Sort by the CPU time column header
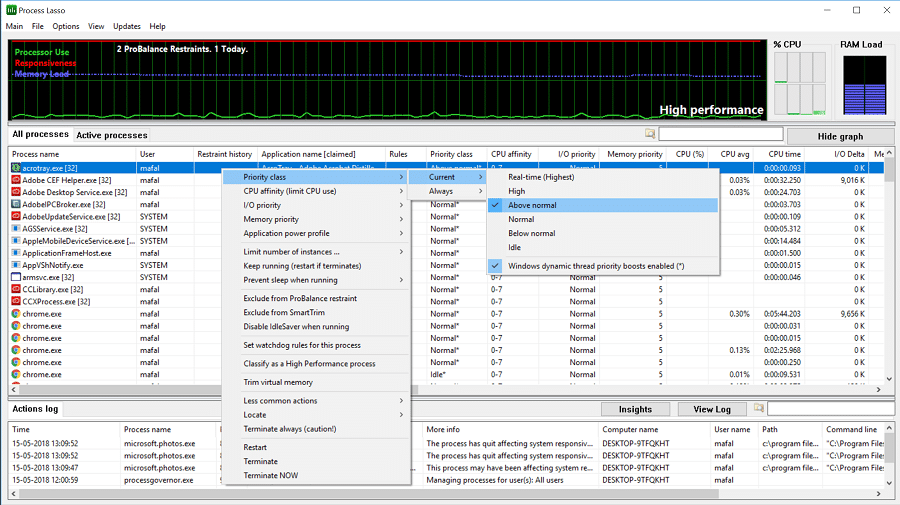900x505 pixels. coord(784,154)
